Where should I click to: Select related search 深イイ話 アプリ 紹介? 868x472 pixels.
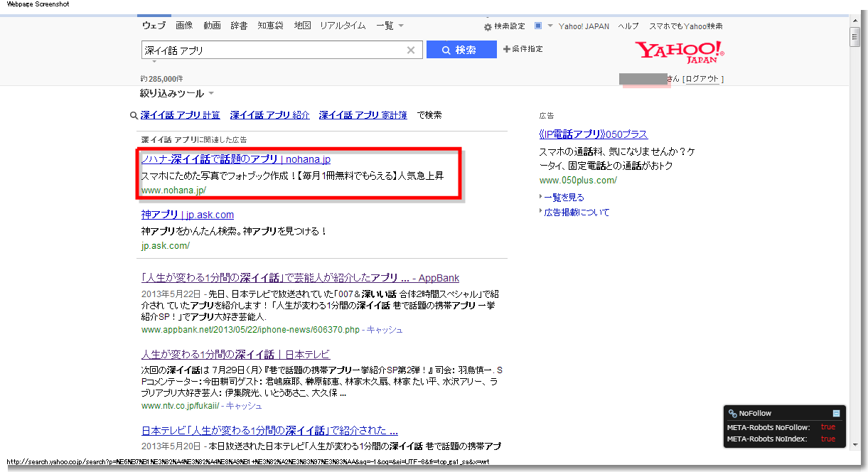270,115
